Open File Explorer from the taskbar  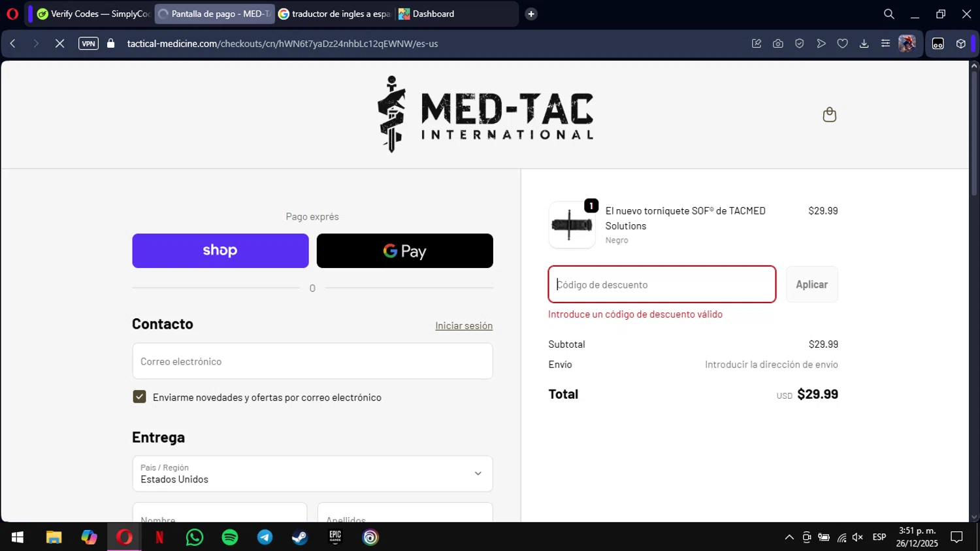[54, 537]
